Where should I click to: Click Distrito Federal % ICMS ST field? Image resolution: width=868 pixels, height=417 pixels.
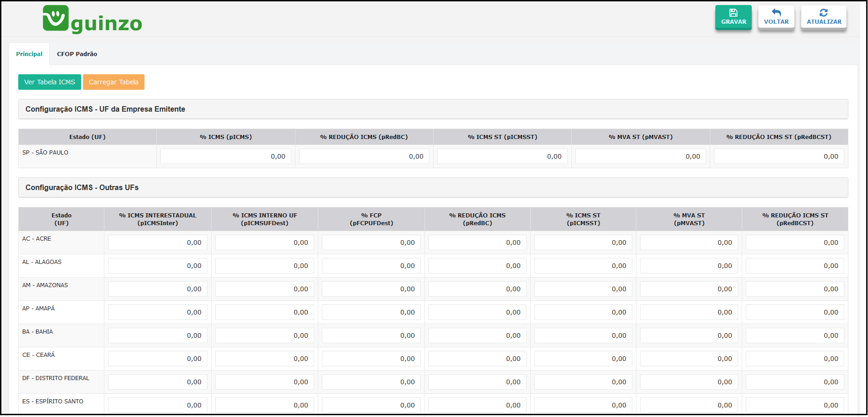tap(583, 382)
